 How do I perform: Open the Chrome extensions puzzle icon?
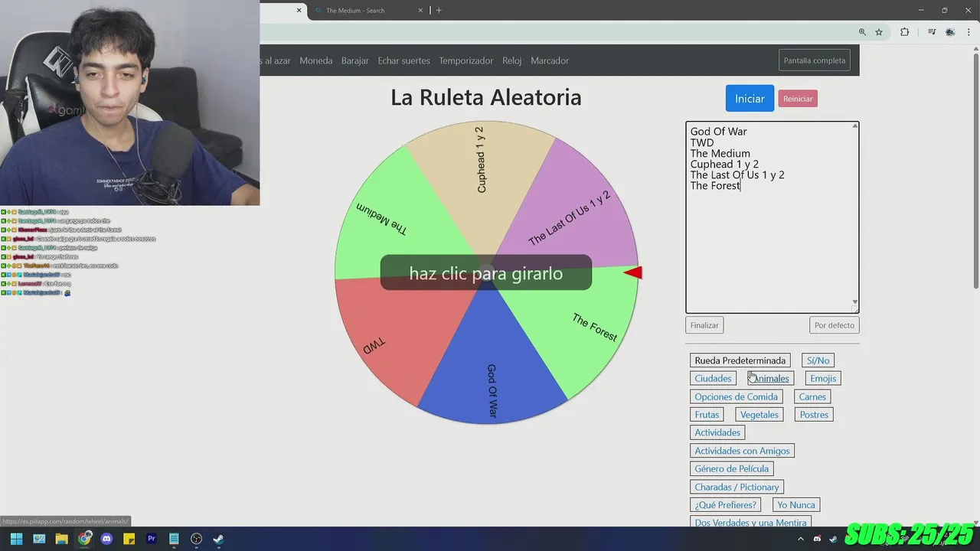click(x=905, y=32)
